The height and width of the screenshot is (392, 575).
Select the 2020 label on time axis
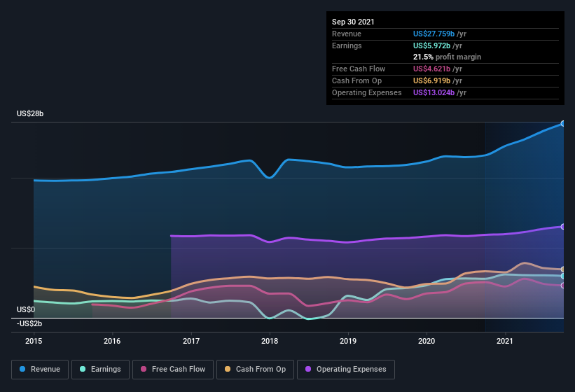pos(427,341)
